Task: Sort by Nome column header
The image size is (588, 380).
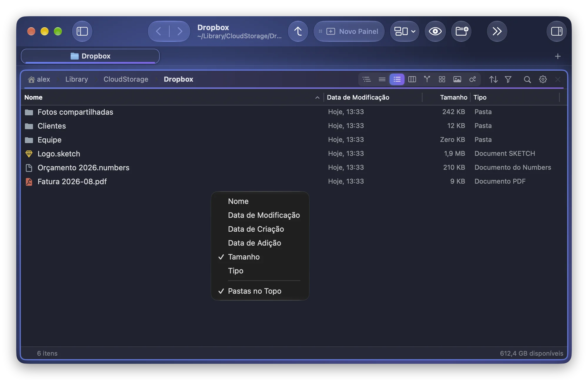Action: [172, 97]
